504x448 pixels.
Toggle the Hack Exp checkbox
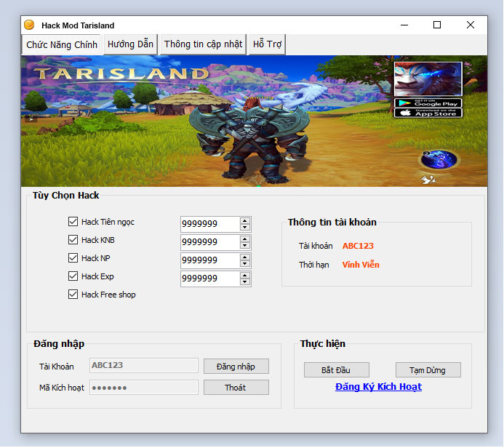coord(73,276)
